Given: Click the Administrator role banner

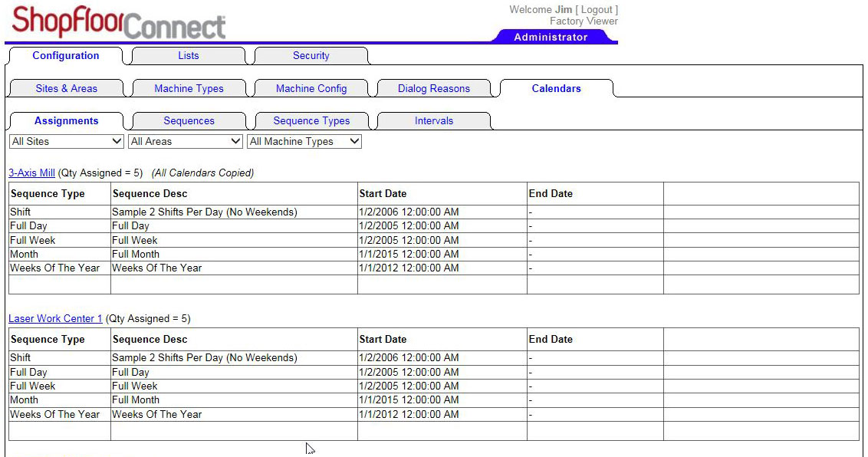Looking at the screenshot, I should [x=551, y=37].
